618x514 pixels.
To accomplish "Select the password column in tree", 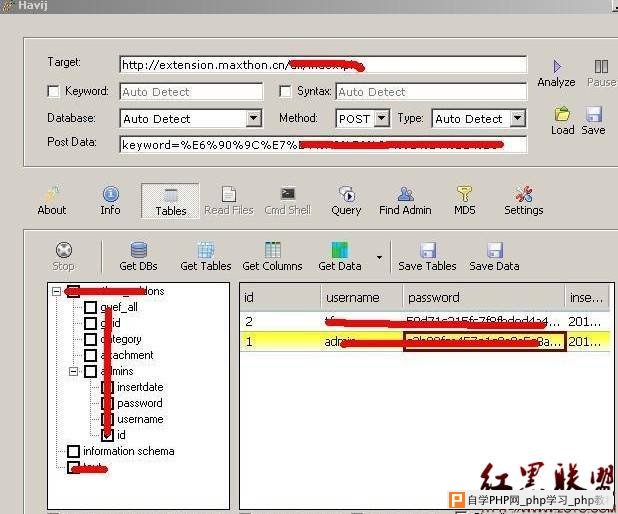I will click(x=140, y=403).
